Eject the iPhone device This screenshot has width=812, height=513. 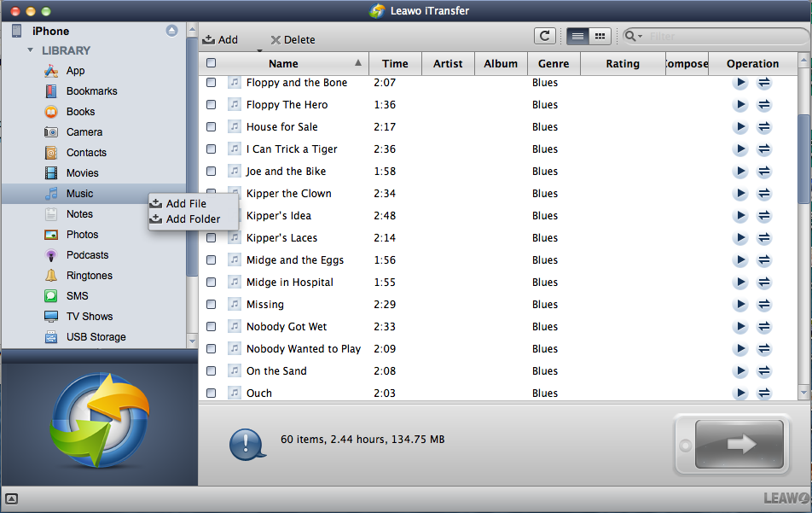(171, 31)
